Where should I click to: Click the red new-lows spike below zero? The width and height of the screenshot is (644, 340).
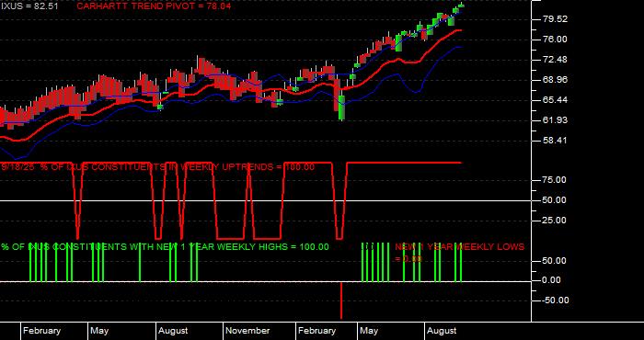pos(341,300)
